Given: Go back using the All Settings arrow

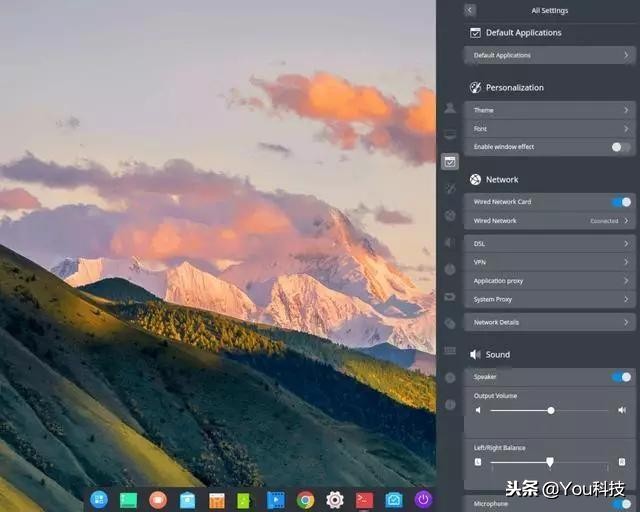Looking at the screenshot, I should tap(470, 10).
